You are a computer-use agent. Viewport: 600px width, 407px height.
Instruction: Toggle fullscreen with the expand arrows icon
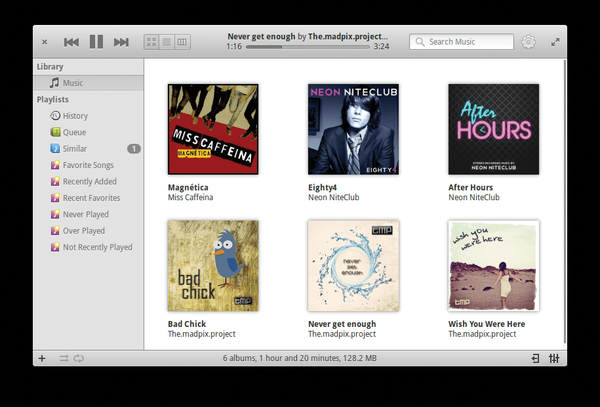click(x=555, y=42)
